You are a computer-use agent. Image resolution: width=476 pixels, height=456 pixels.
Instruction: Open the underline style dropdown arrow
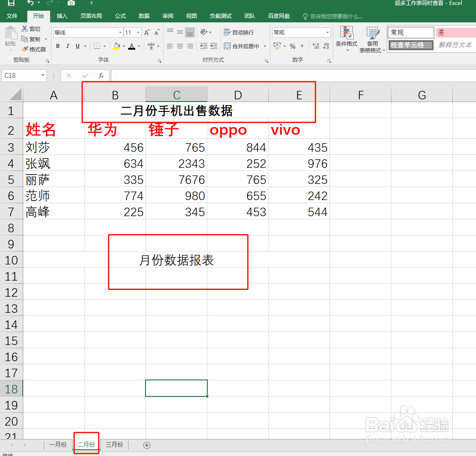pyautogui.click(x=85, y=47)
